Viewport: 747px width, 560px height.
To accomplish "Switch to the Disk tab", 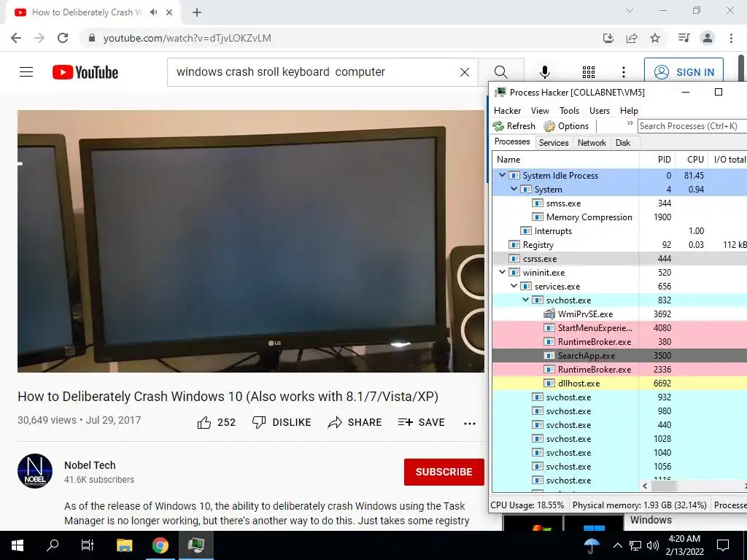I will click(623, 142).
